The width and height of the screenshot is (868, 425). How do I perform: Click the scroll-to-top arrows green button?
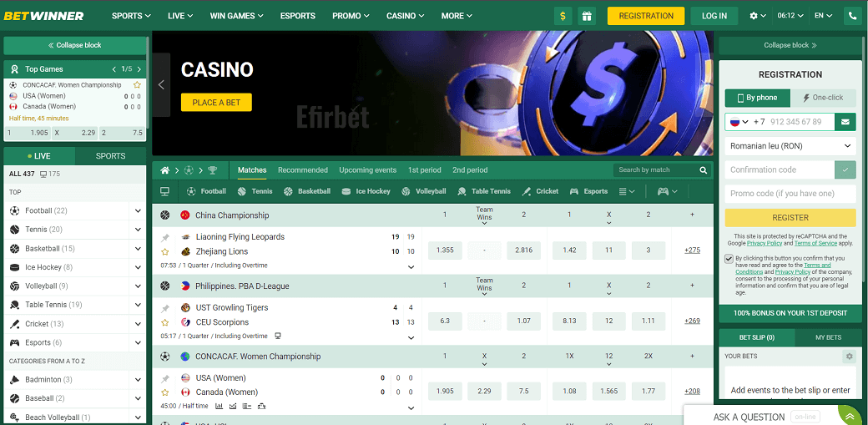point(850,414)
